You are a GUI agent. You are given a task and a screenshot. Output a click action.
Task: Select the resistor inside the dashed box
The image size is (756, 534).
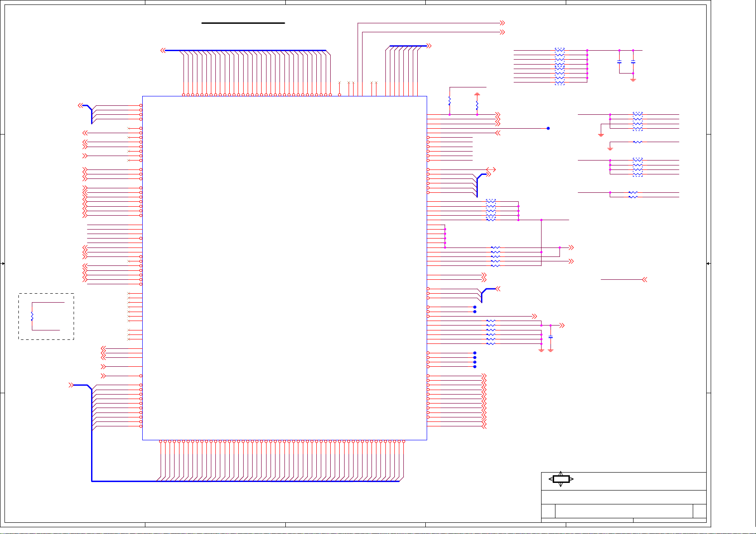click(x=32, y=316)
